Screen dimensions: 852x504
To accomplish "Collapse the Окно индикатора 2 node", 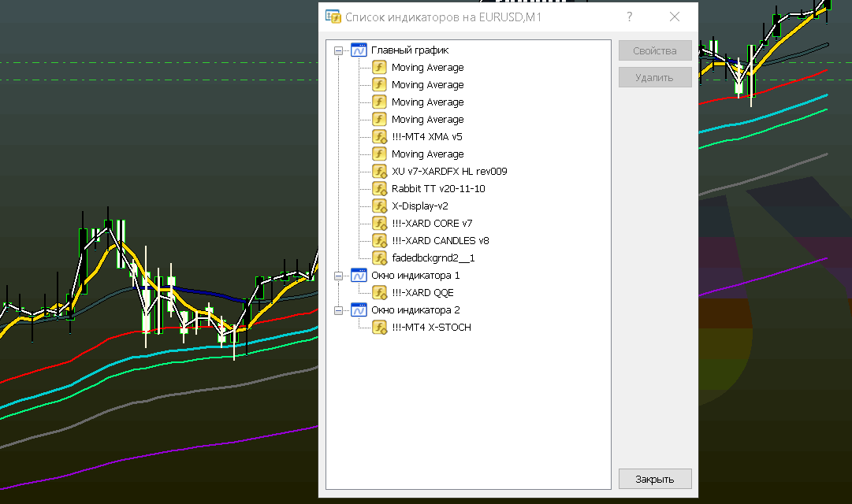I will [x=339, y=310].
